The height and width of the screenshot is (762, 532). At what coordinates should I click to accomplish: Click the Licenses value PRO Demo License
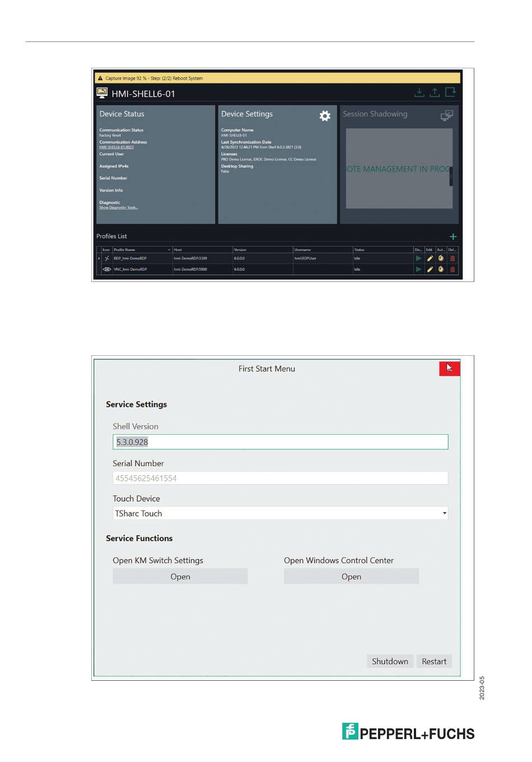click(269, 159)
